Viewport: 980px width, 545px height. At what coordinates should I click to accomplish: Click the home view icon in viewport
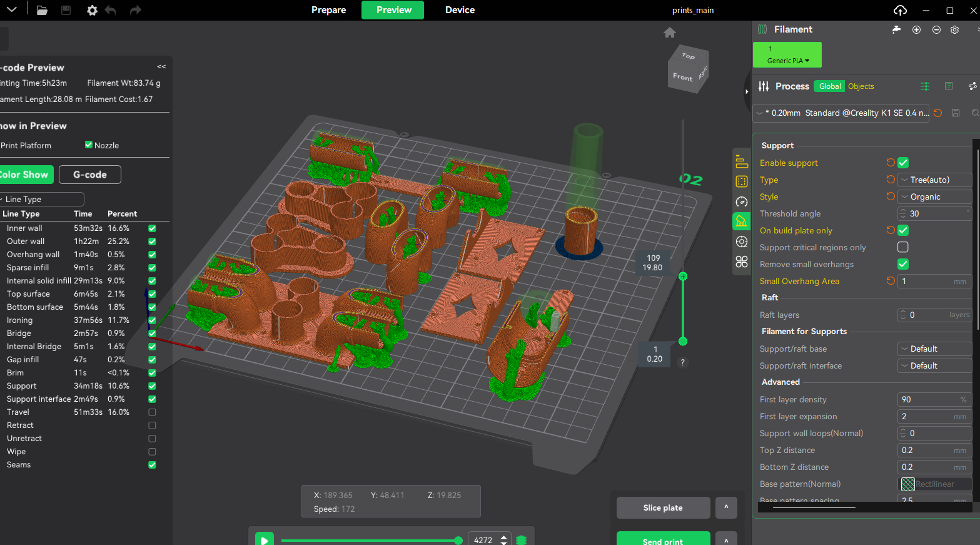point(670,33)
